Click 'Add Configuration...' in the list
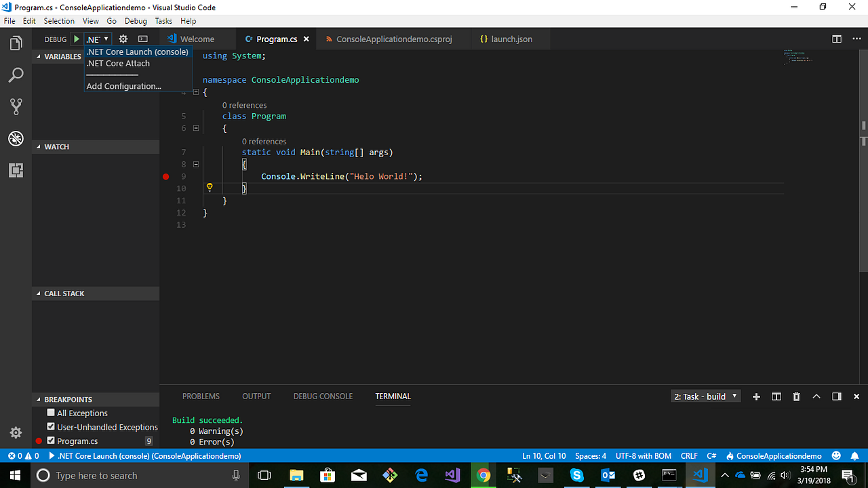Image resolution: width=868 pixels, height=488 pixels. [123, 86]
